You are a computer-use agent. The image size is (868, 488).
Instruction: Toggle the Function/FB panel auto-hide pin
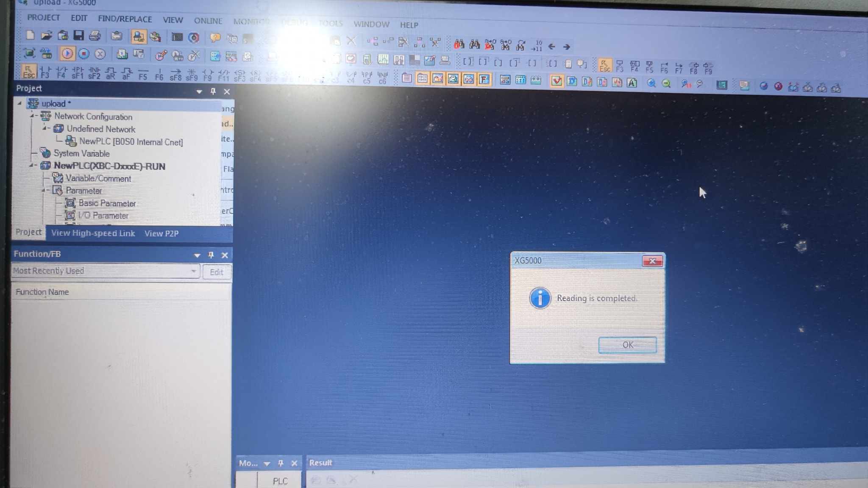pyautogui.click(x=211, y=255)
